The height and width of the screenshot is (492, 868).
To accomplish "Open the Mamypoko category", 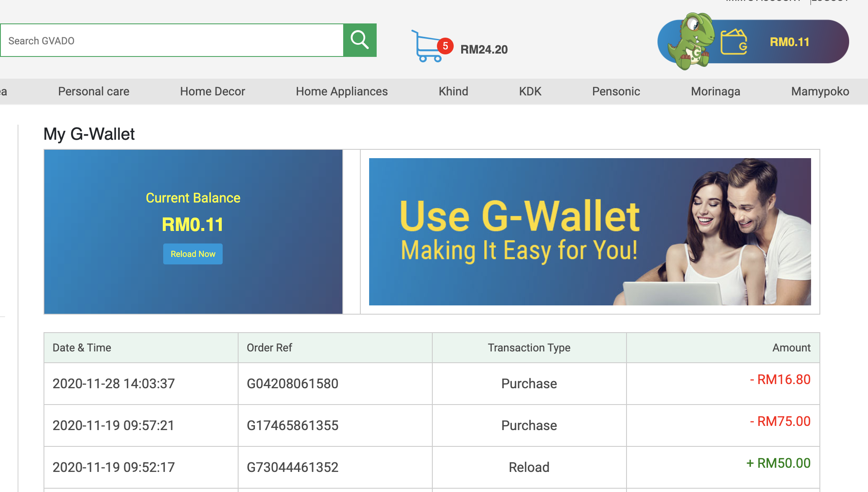I will tap(819, 91).
